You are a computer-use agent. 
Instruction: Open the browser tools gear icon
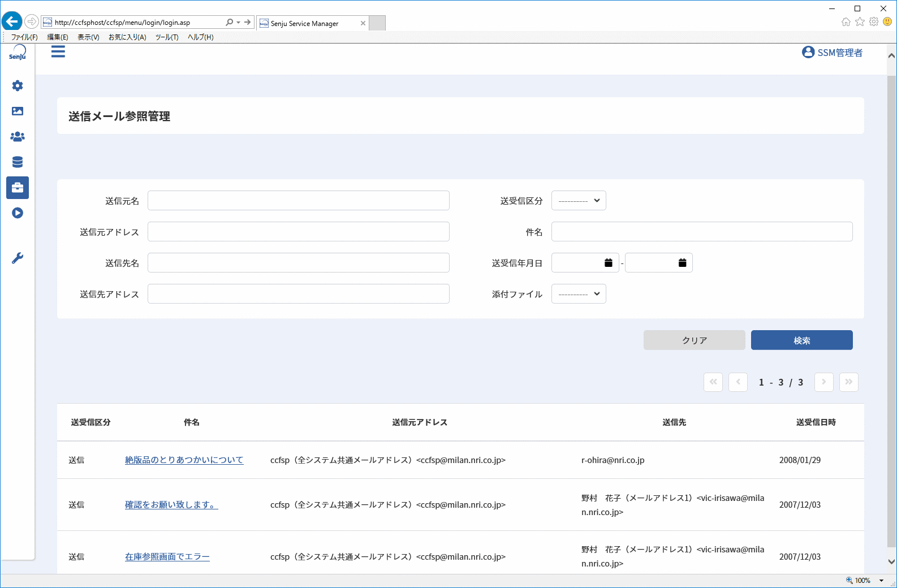[x=874, y=21]
